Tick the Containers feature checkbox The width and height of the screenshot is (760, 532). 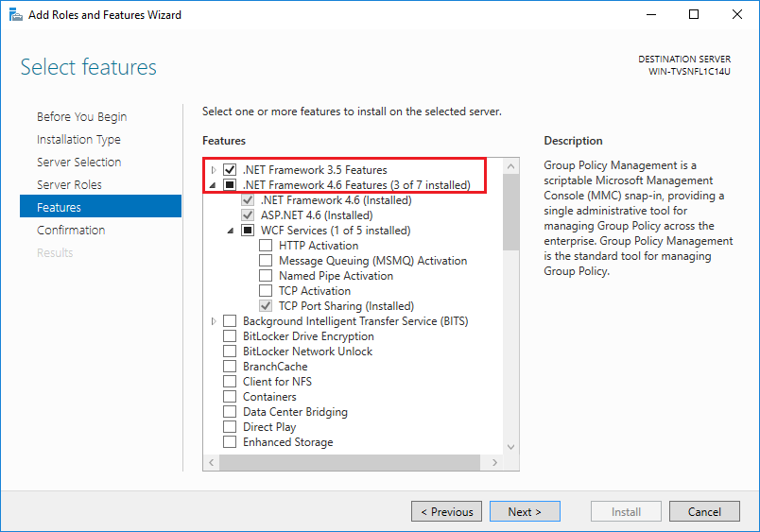pos(230,397)
